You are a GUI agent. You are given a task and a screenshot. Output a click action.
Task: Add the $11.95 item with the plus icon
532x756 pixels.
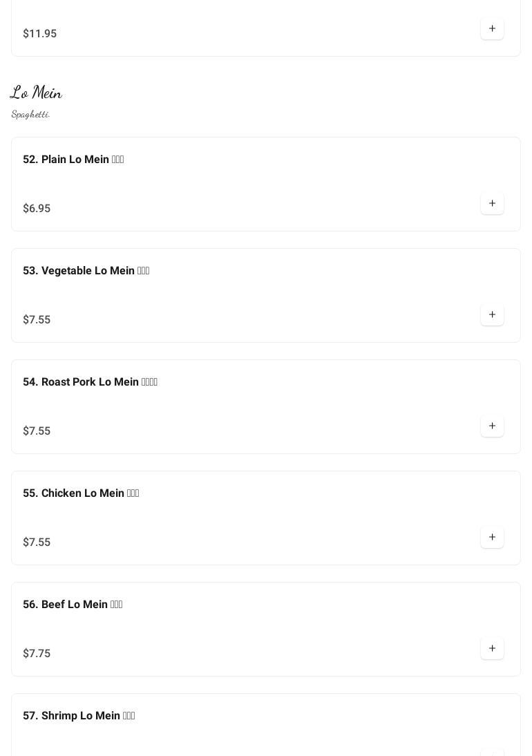pos(492,29)
